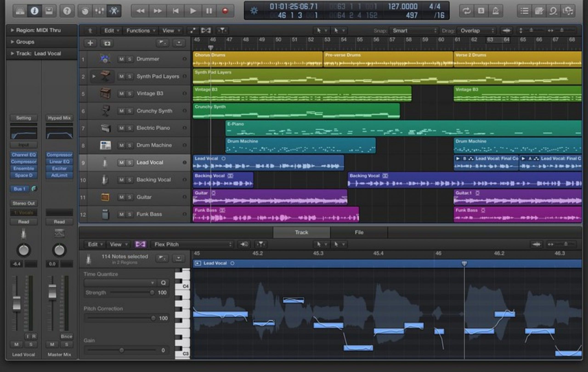Image resolution: width=588 pixels, height=372 pixels.
Task: Toggle the Cycle mode button
Action: (x=467, y=11)
